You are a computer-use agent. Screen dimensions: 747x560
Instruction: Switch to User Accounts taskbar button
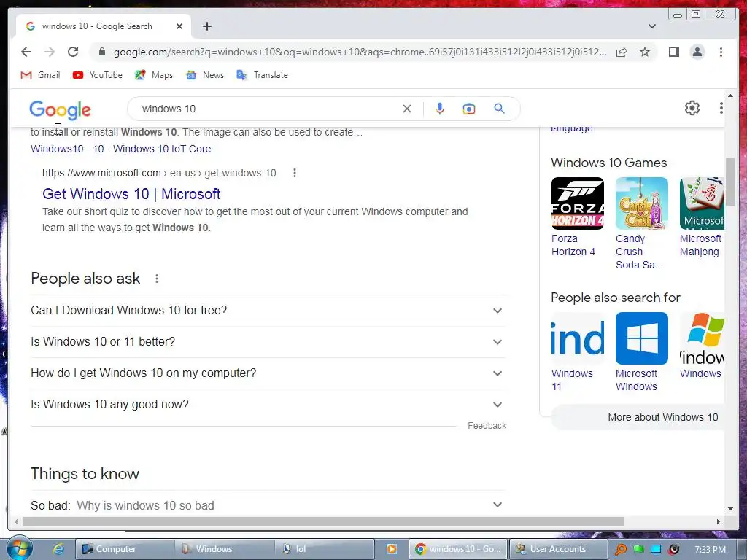(558, 549)
